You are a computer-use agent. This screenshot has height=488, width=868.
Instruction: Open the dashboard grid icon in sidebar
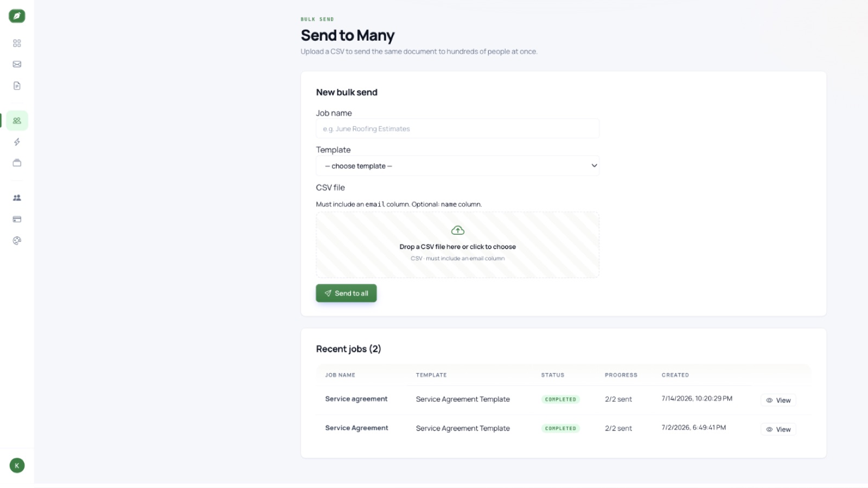pyautogui.click(x=17, y=43)
